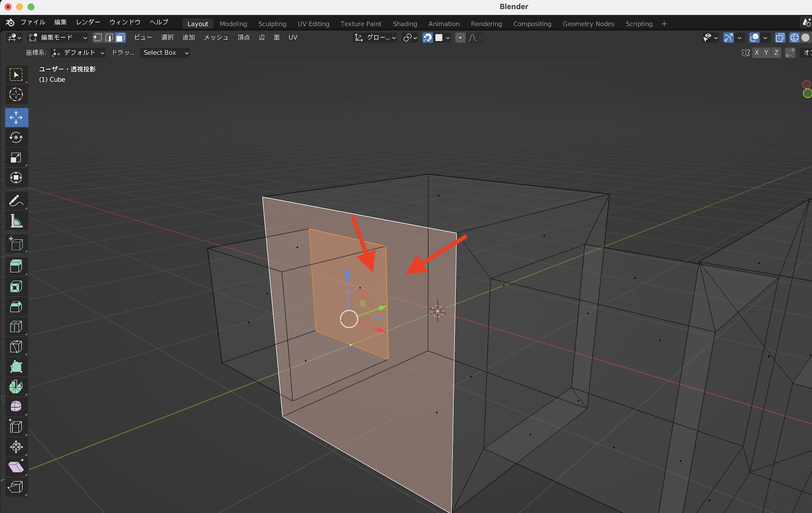Image resolution: width=812 pixels, height=513 pixels.
Task: Open the メッシュ menu
Action: [216, 38]
